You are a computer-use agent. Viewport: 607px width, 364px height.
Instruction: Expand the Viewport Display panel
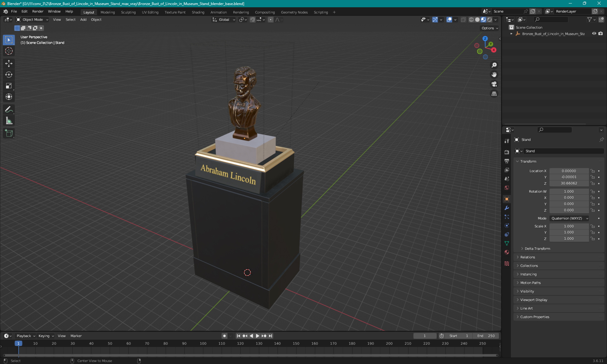(x=559, y=300)
